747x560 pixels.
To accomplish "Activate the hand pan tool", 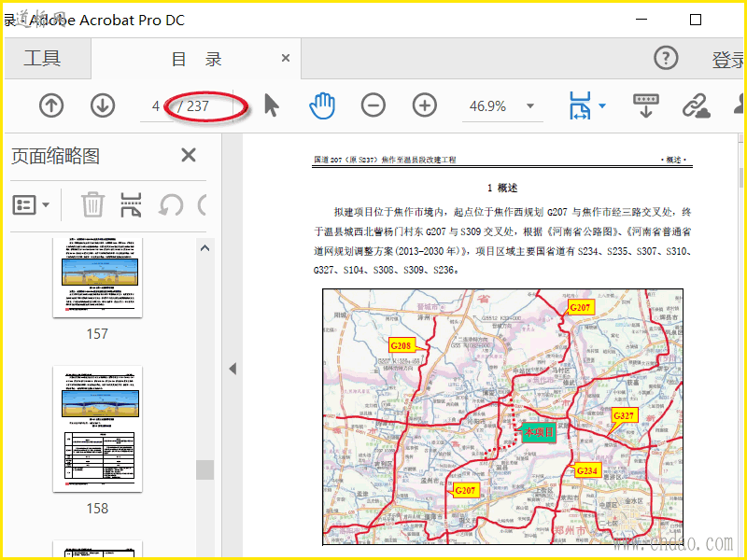I will click(322, 105).
